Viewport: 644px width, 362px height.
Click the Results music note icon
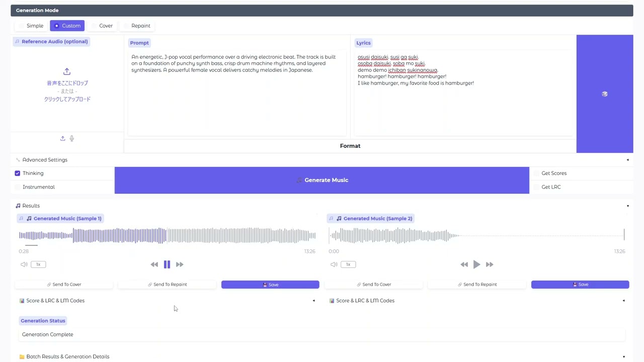click(18, 206)
